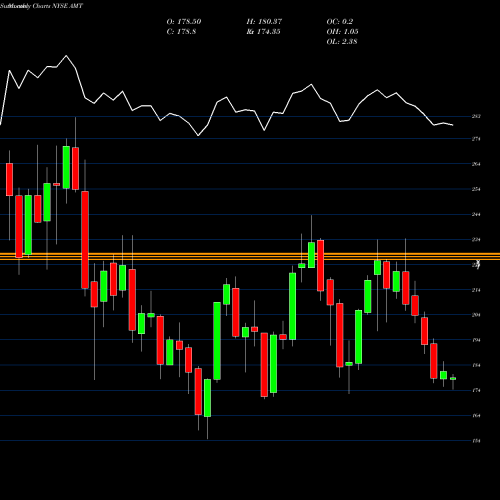Click the 254 price axis label
This screenshot has width=500, height=500.
(x=476, y=189)
